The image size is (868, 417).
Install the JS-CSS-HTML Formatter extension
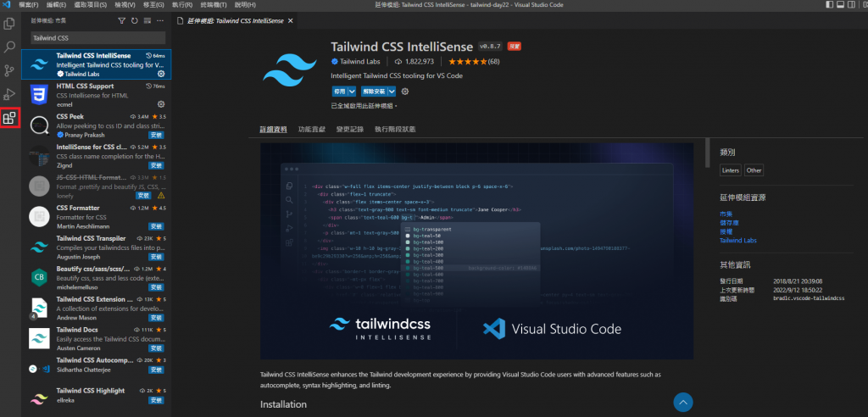click(x=144, y=196)
